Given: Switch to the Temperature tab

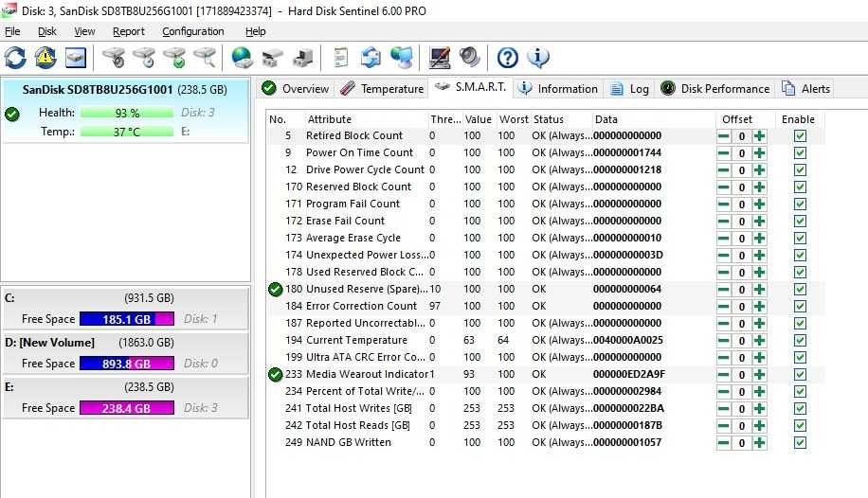Looking at the screenshot, I should tap(382, 89).
